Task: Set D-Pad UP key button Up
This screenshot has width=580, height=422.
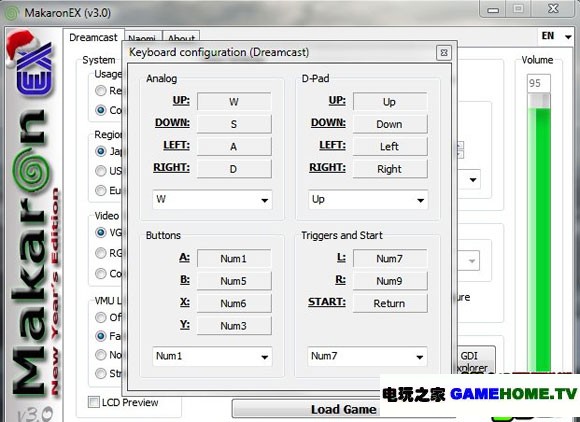Action: point(390,101)
